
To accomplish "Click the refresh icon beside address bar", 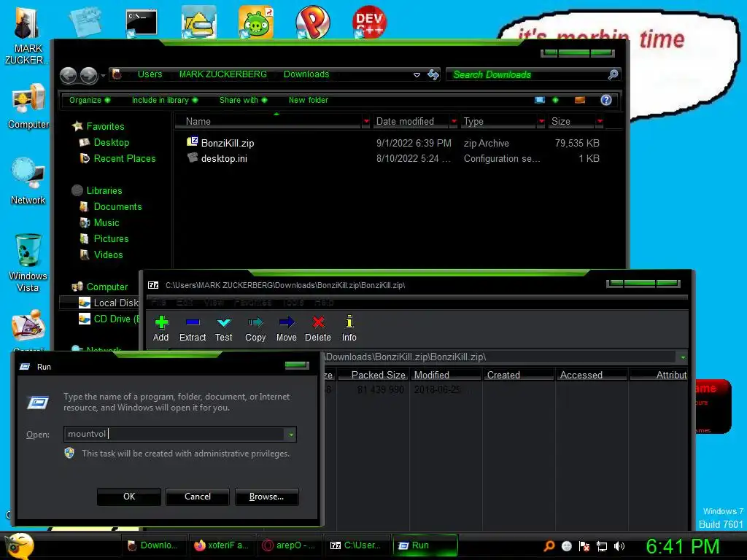I will pyautogui.click(x=433, y=75).
